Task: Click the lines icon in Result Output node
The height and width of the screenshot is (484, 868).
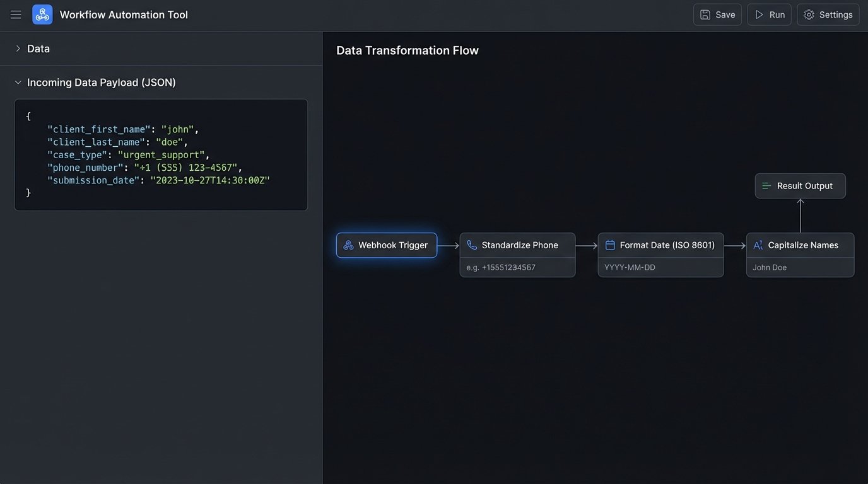Action: [x=767, y=186]
